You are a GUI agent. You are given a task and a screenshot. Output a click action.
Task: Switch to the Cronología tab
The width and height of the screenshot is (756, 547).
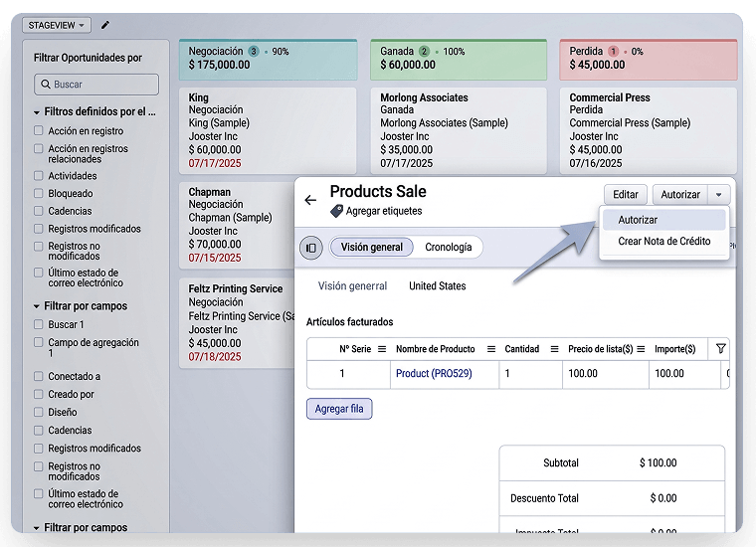(x=448, y=248)
